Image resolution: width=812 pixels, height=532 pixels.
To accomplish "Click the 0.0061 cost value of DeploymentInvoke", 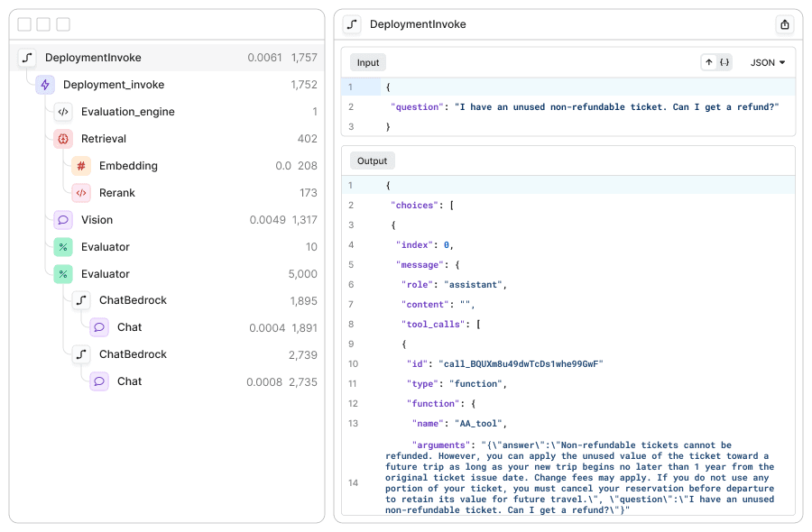I will pos(264,58).
